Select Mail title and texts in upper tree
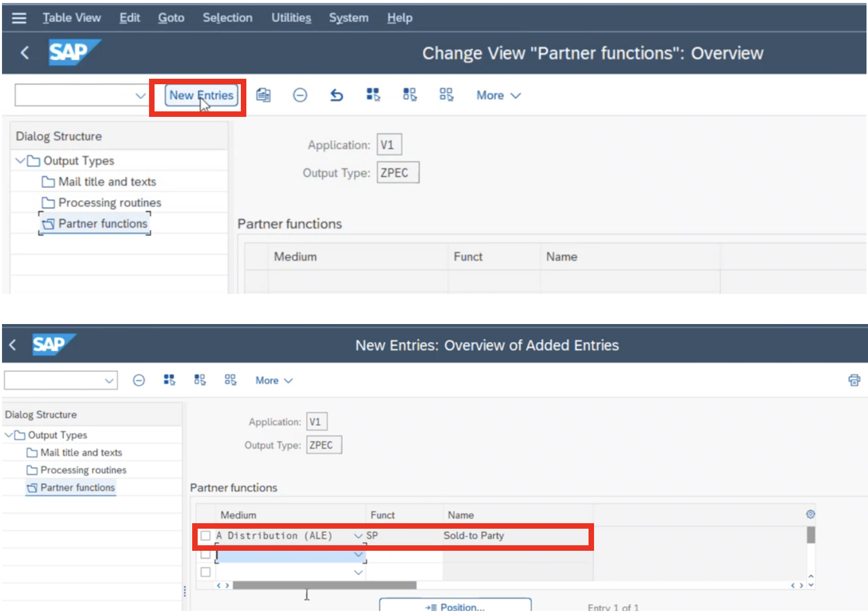Image resolution: width=868 pixels, height=616 pixels. tap(107, 182)
